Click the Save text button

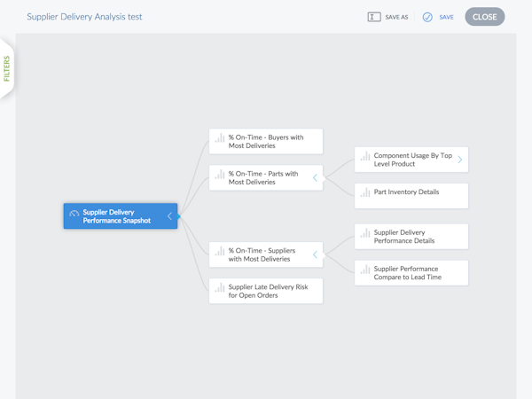(x=446, y=17)
